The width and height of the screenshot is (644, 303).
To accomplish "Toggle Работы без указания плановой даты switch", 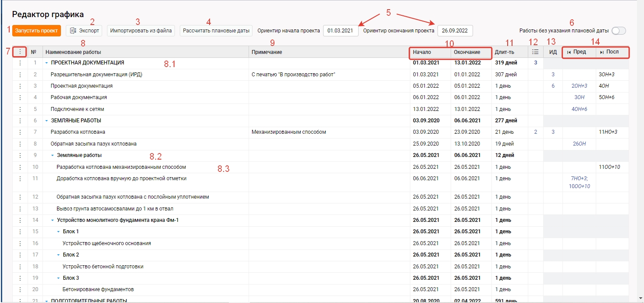I will pos(619,31).
